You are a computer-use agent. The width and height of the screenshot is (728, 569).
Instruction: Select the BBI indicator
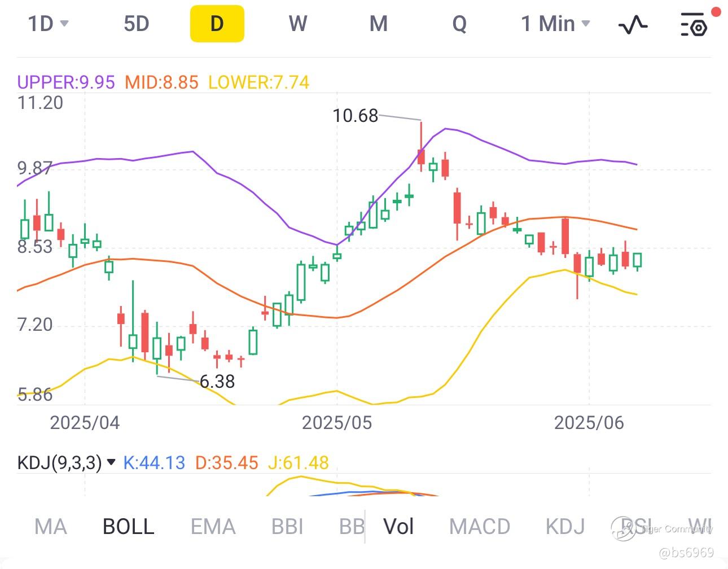click(x=287, y=527)
